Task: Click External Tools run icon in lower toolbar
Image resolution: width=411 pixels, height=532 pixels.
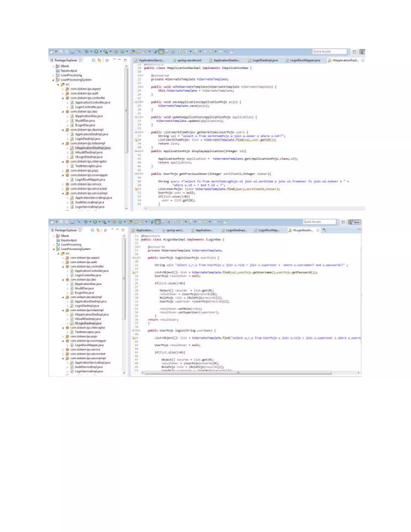Action: [104, 222]
